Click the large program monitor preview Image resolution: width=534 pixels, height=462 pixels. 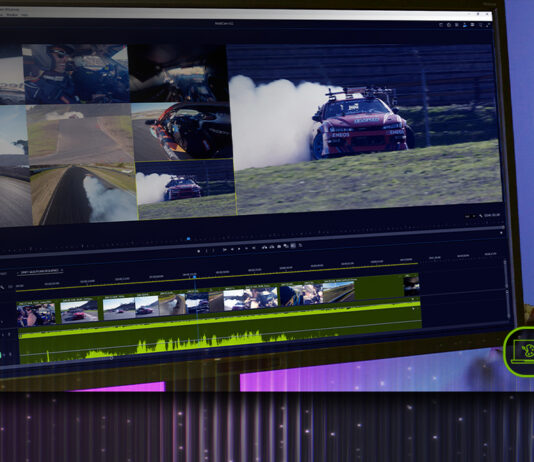click(364, 129)
